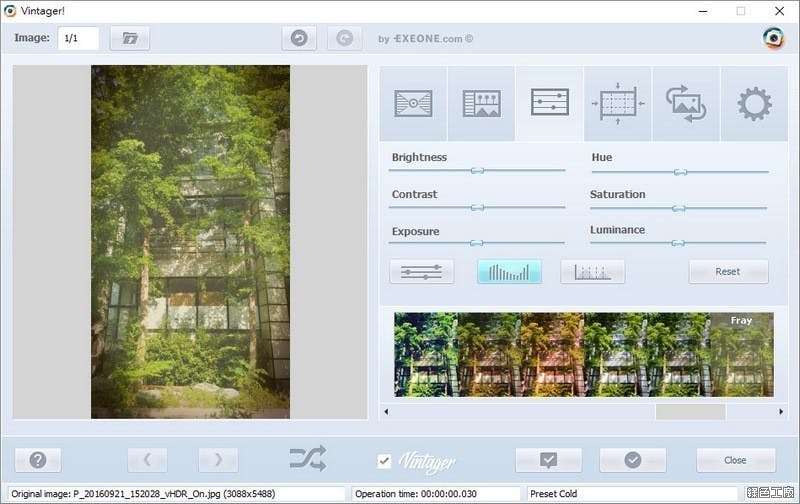Adjust the Luminance slider handle
800x504 pixels.
click(678, 243)
